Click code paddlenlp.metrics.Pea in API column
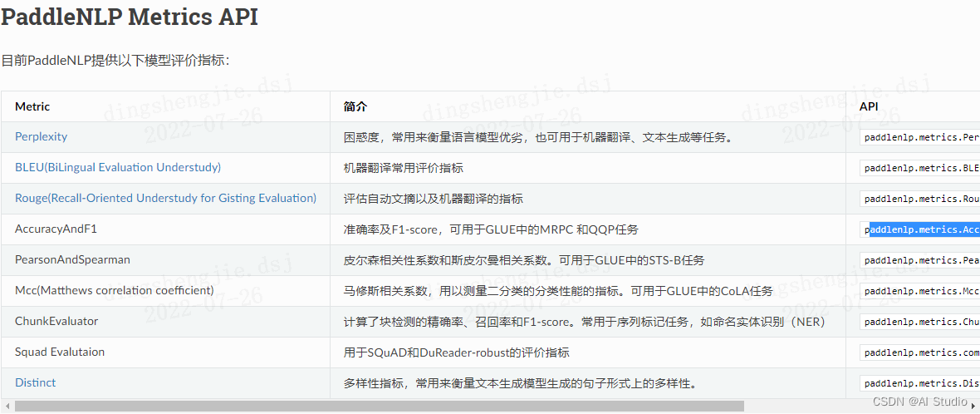This screenshot has height=414, width=980. [x=920, y=260]
